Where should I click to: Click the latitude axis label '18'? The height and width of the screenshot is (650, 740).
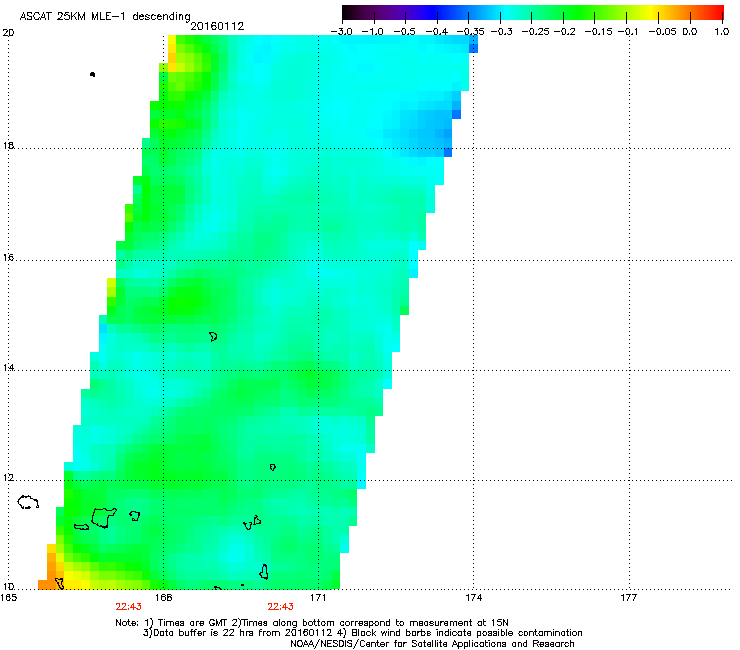(x=8, y=145)
